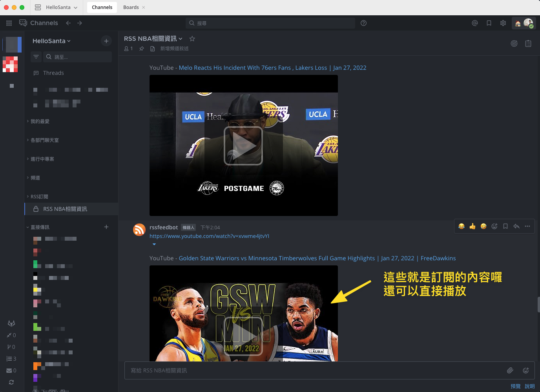Add a direct message with plus icon
Viewport: 540px width, 392px height.
point(106,227)
